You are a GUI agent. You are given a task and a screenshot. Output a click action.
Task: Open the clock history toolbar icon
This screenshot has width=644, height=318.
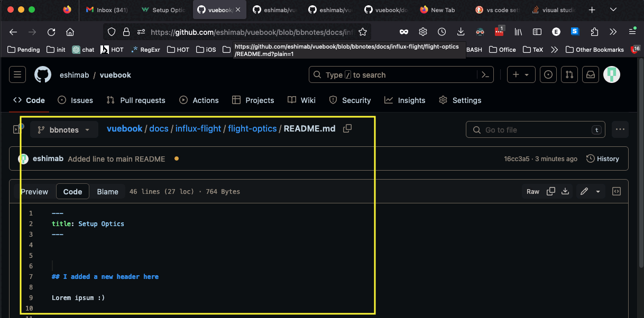[442, 32]
